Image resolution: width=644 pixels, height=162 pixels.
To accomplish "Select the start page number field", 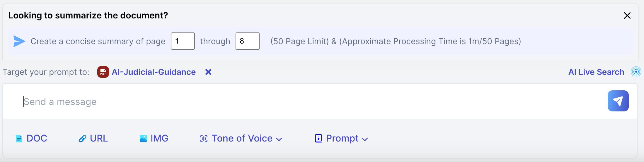I will coord(183,41).
